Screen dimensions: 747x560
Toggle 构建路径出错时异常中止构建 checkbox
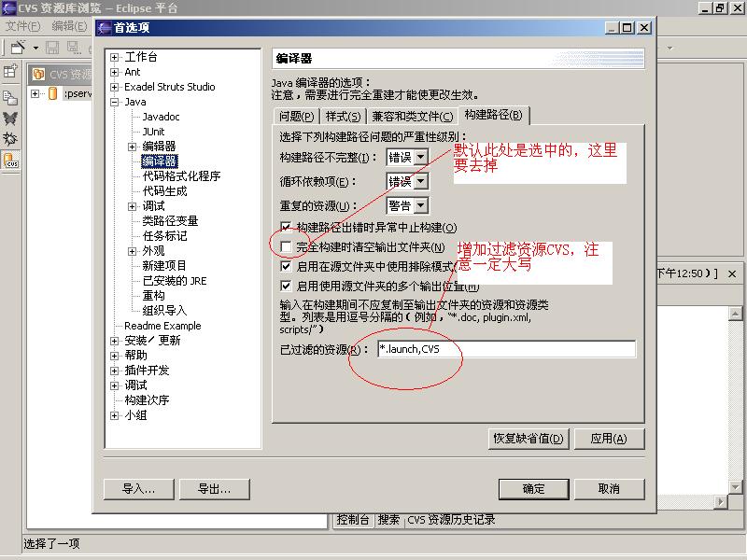[286, 227]
